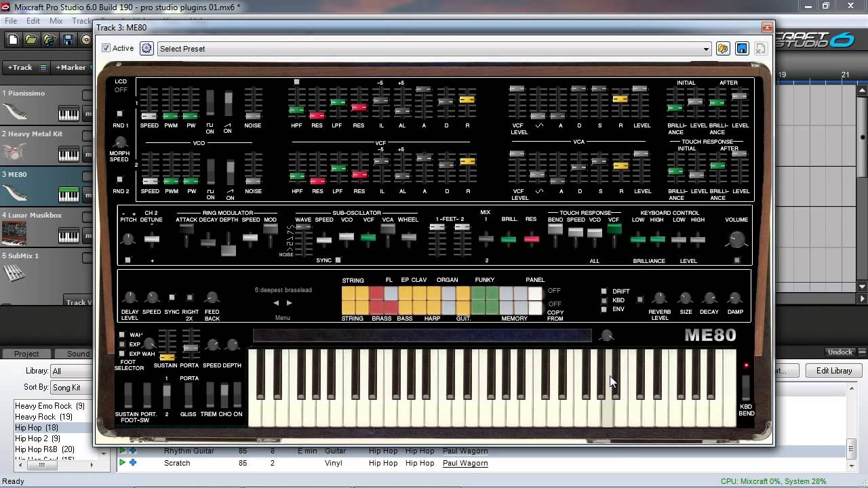
Task: Click the Menu label on ME80
Action: tap(283, 318)
